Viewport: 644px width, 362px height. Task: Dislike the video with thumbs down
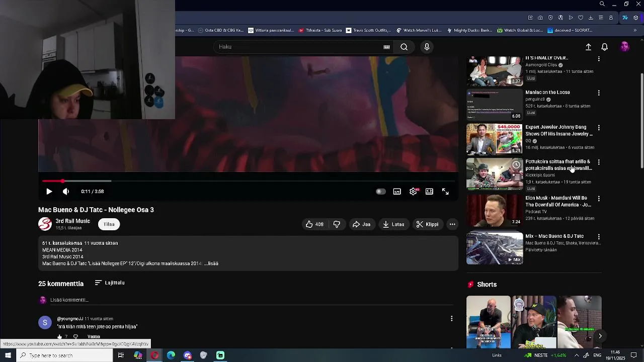point(337,224)
